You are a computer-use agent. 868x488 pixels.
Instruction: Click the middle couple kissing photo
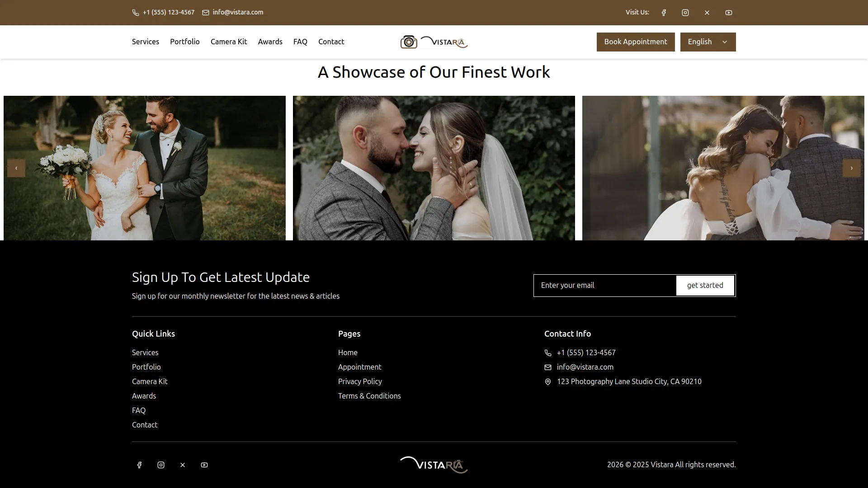434,168
